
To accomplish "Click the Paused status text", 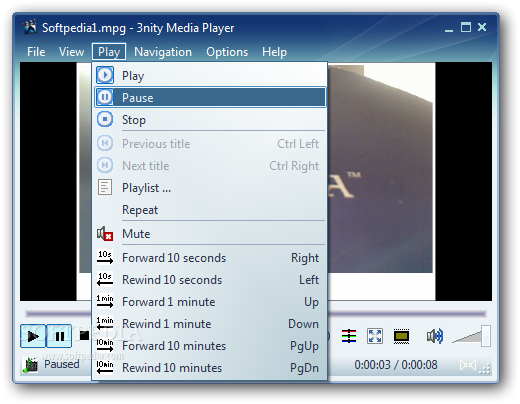I will [62, 364].
